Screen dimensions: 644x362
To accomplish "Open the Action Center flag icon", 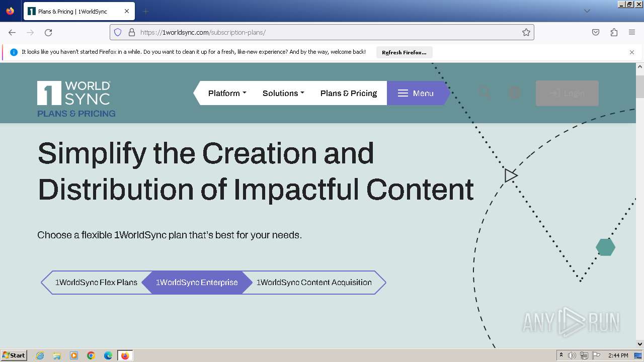I will (x=596, y=355).
